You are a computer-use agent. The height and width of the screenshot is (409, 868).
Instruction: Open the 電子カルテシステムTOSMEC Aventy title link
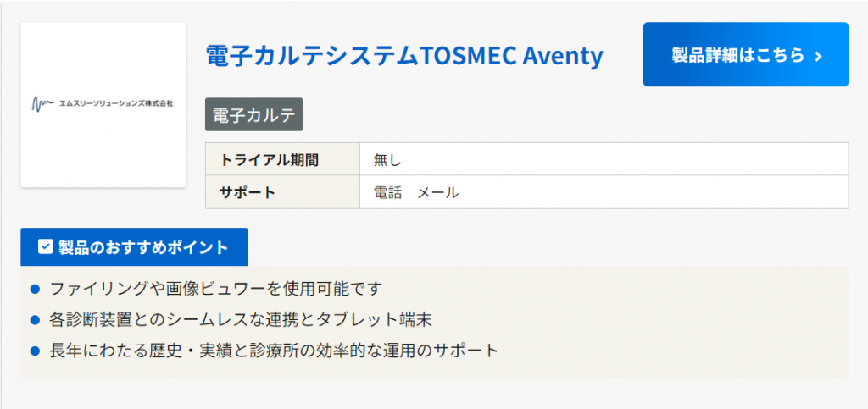point(404,56)
